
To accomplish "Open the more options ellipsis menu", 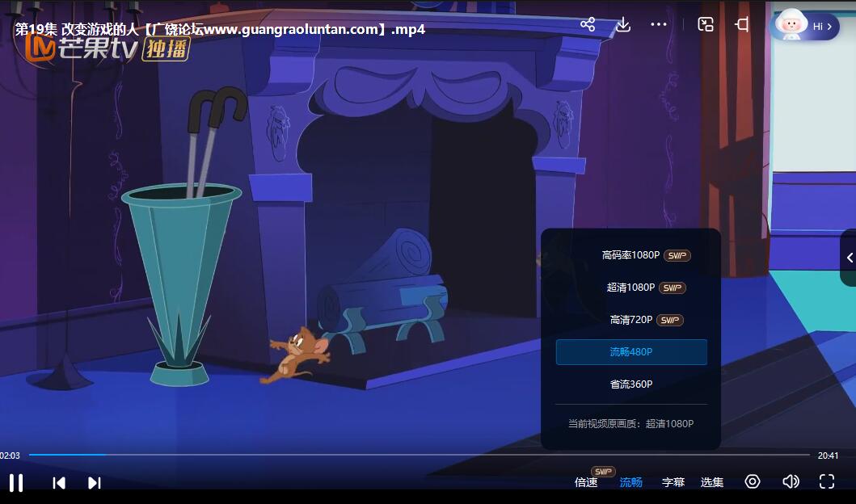I will tap(659, 24).
